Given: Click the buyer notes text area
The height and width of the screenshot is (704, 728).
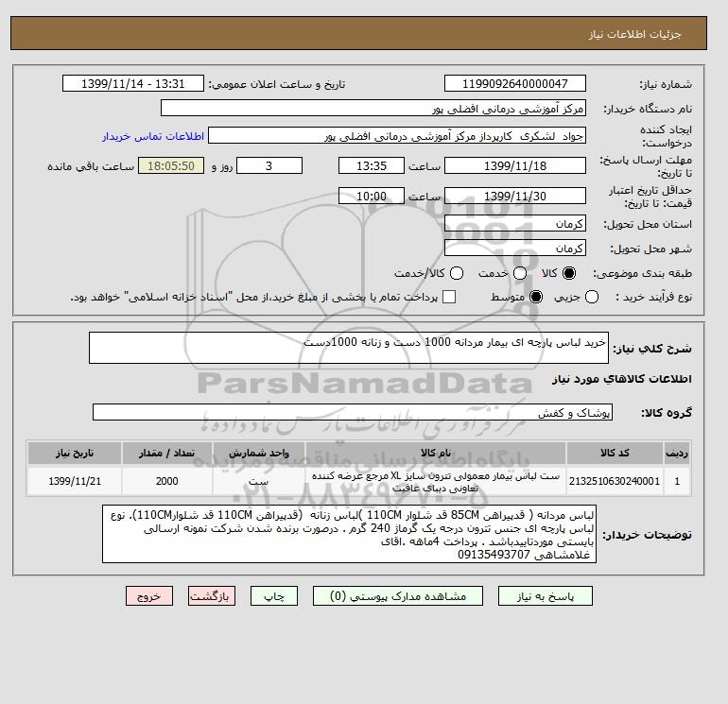Looking at the screenshot, I should click(349, 534).
